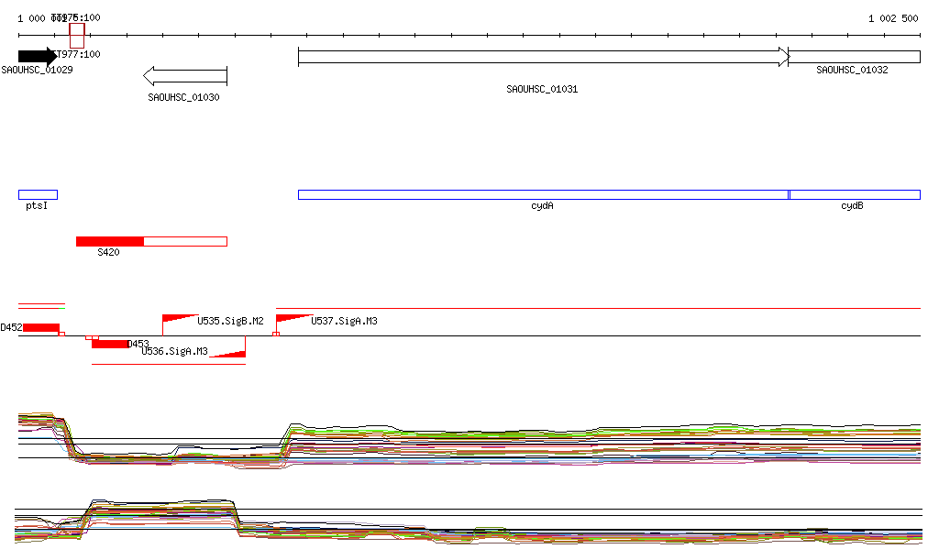Select the SAOUHSC_01032 gene box
Viewport: 939px width, 560px height.
854,57
